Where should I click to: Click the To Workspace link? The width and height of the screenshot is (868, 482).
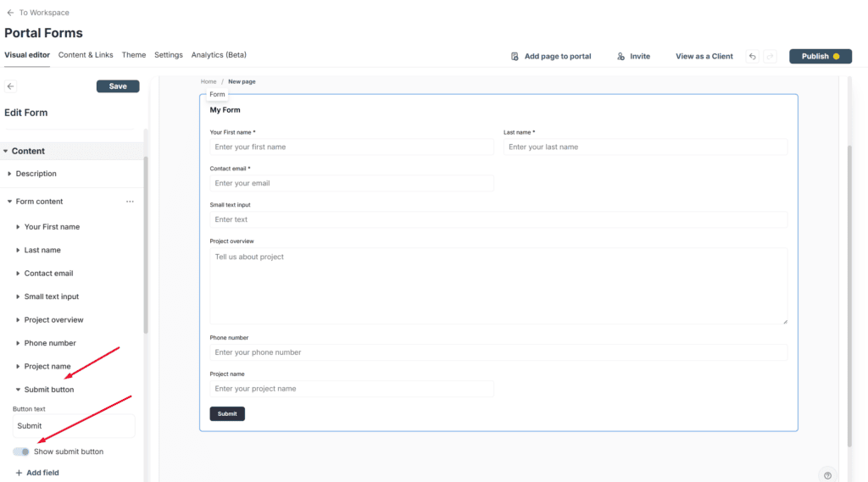click(x=44, y=12)
